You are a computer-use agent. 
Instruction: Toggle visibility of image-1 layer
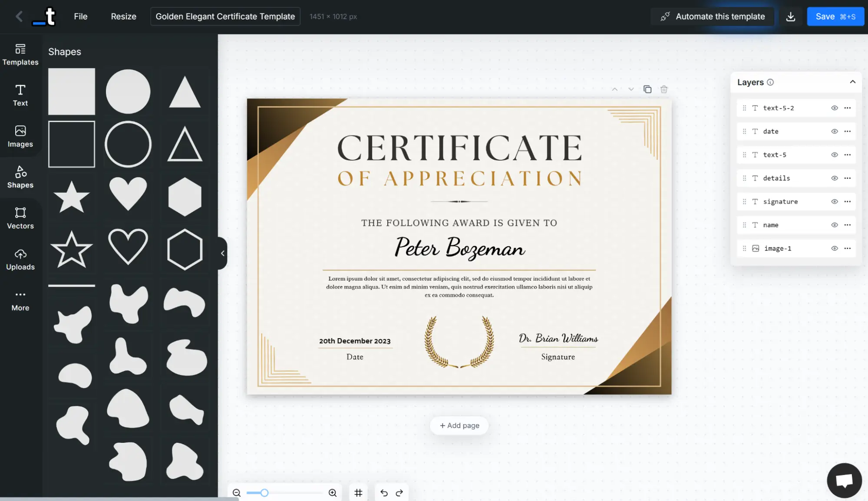pyautogui.click(x=834, y=248)
